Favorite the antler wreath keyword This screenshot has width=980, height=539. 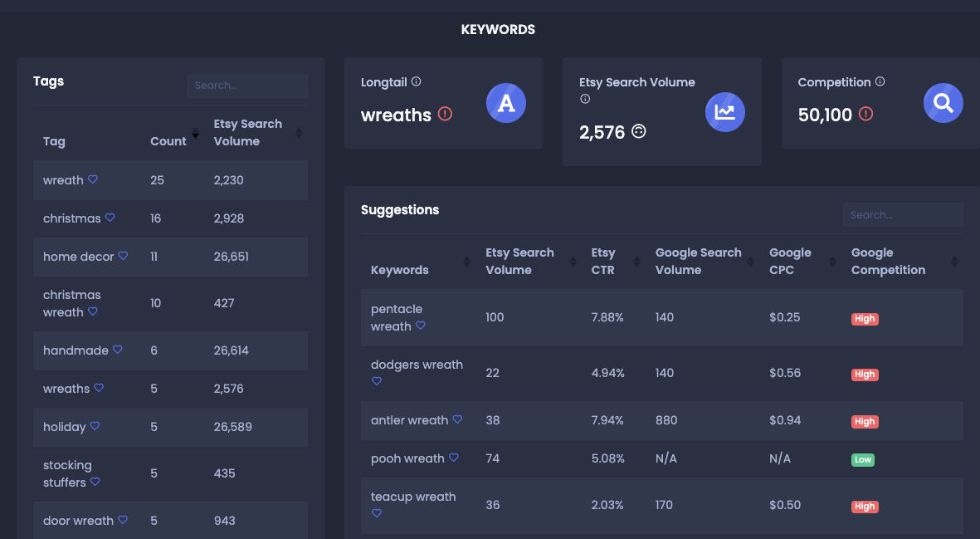[457, 419]
